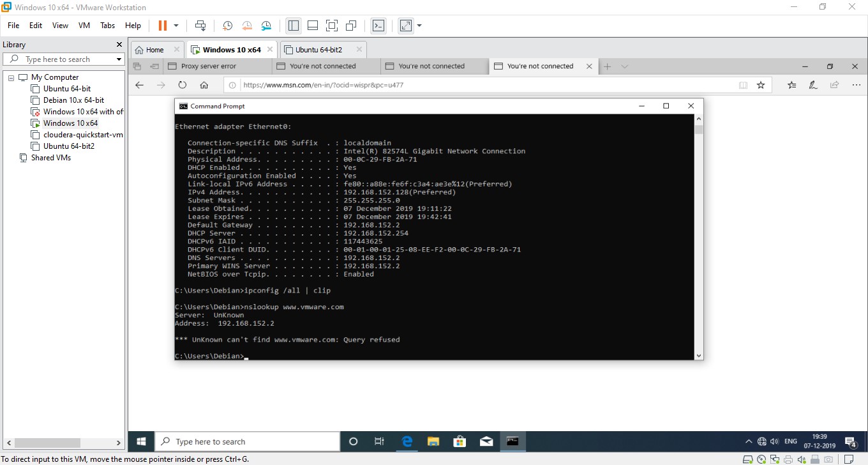Collapse the My Computer tree node
Image resolution: width=868 pixels, height=465 pixels.
[11, 77]
